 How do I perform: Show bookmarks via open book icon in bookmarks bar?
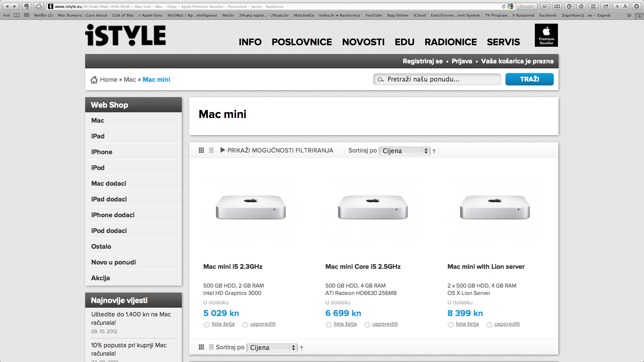coord(16,15)
